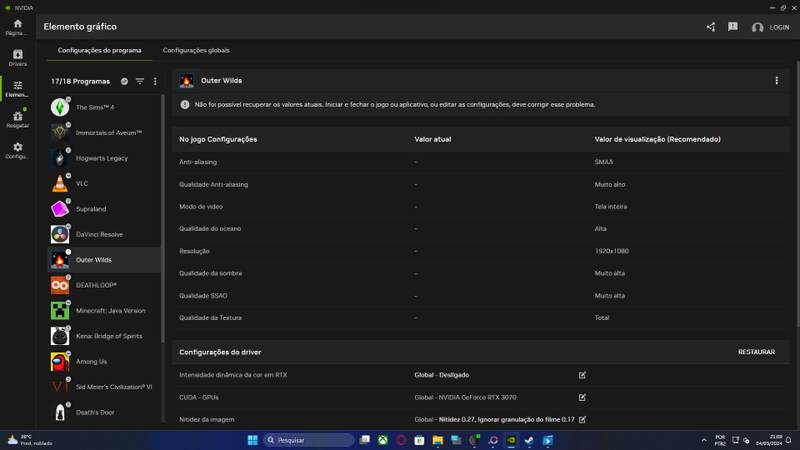Edit Intensidade dinâmica da cor em RTX
This screenshot has width=800, height=450.
coord(582,375)
